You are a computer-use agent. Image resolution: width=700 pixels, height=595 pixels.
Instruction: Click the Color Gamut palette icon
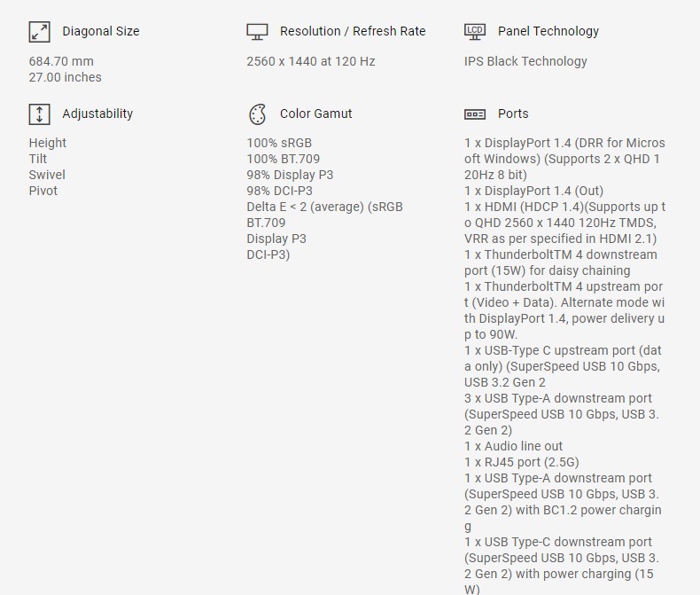(x=257, y=114)
